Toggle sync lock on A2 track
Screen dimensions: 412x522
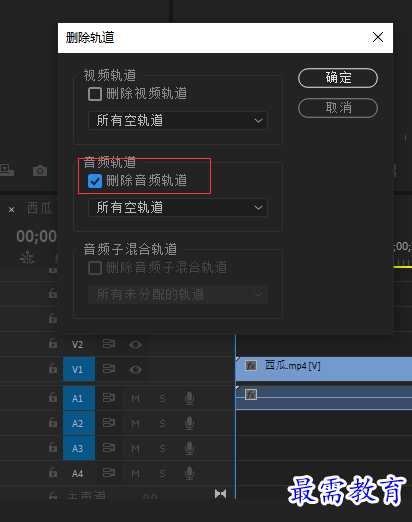[109, 423]
